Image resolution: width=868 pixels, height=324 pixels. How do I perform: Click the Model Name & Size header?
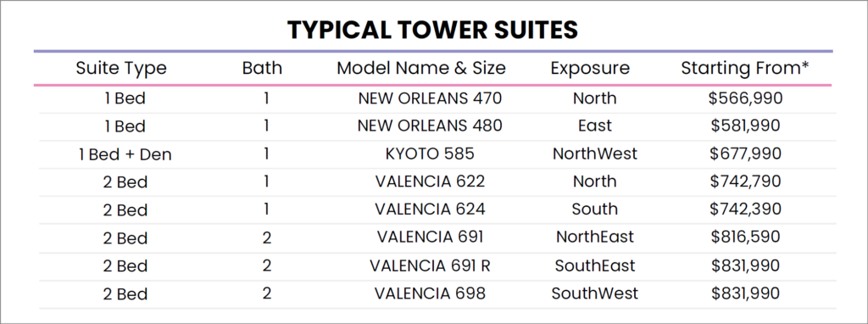pyautogui.click(x=421, y=68)
